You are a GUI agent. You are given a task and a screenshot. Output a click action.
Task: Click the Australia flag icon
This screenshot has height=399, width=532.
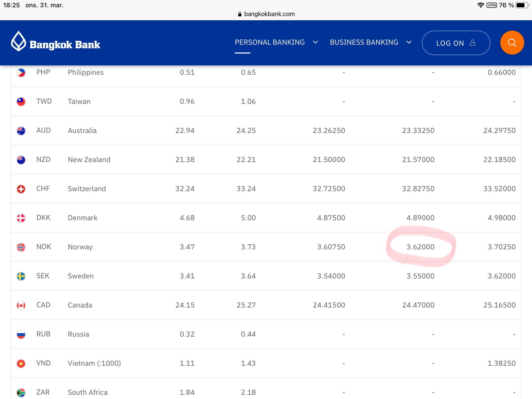tap(21, 131)
